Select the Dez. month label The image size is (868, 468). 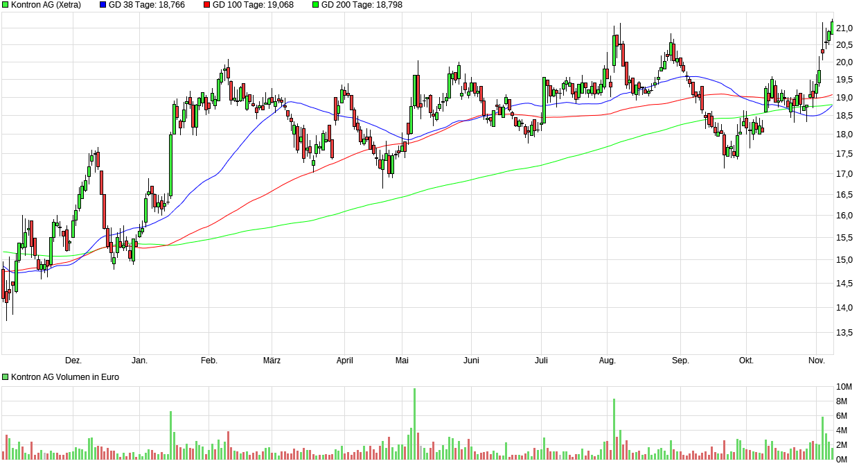(x=74, y=361)
